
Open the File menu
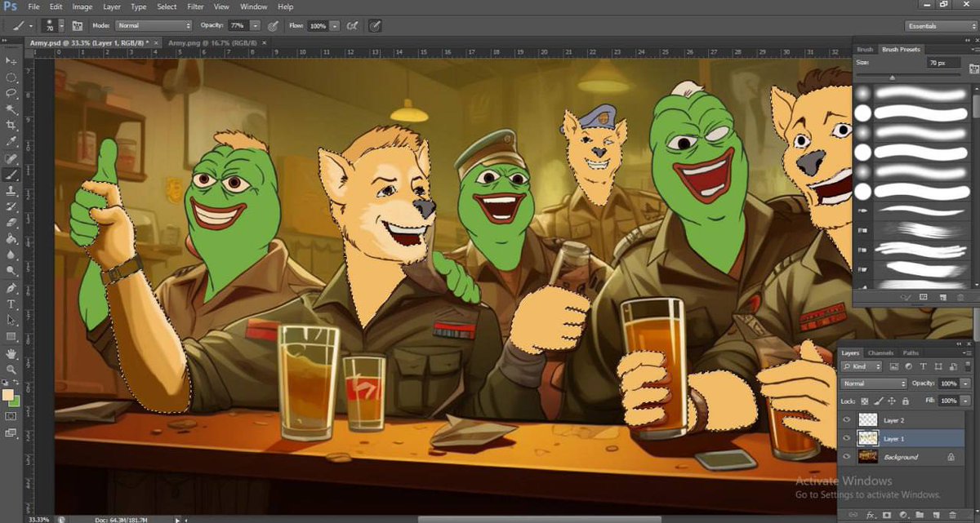tap(33, 7)
